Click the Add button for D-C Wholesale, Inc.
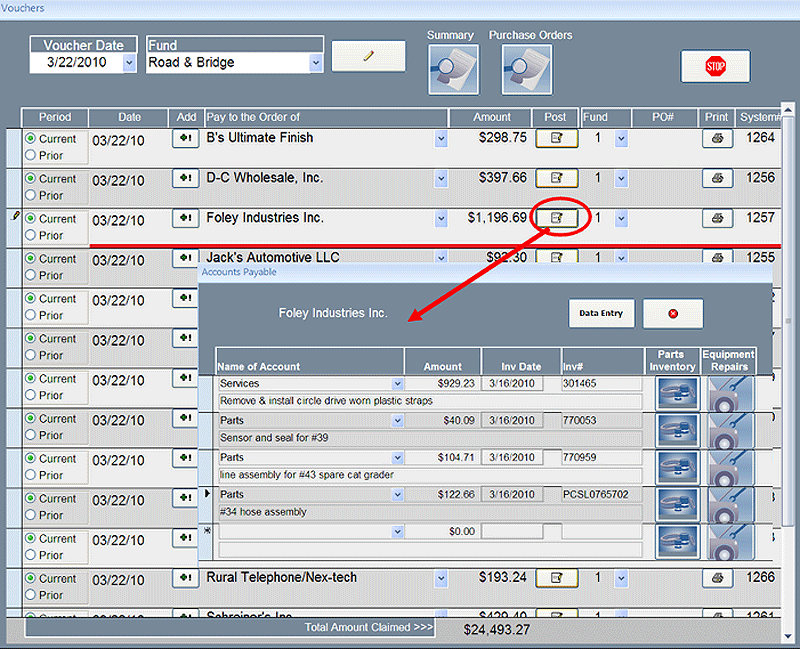800x649 pixels. point(186,178)
